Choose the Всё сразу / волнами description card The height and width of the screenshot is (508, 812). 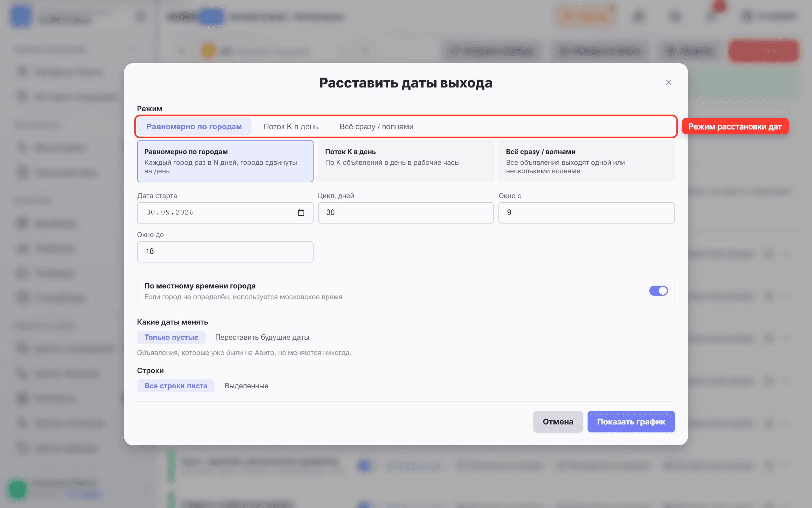586,161
